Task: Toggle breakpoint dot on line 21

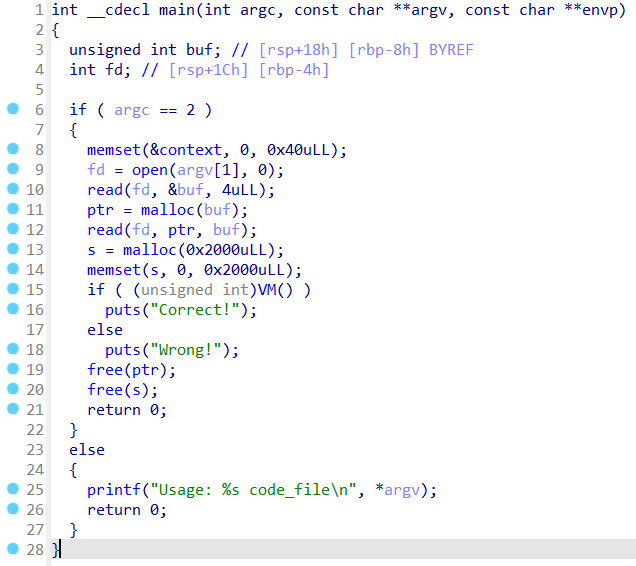Action: (x=13, y=409)
